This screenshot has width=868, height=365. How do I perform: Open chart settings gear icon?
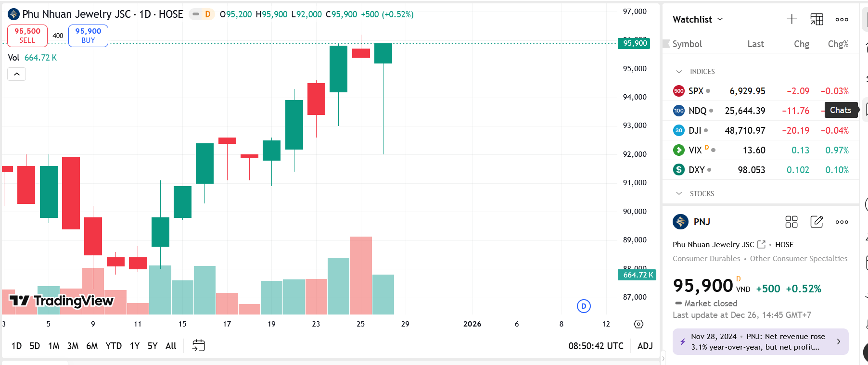pyautogui.click(x=638, y=324)
